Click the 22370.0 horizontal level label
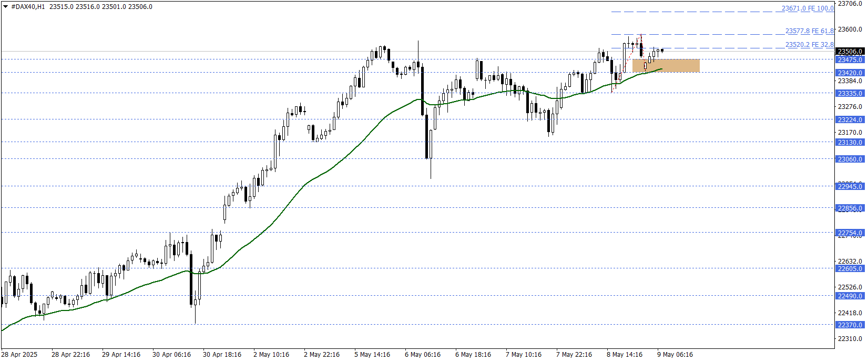The height and width of the screenshot is (361, 868). (850, 325)
